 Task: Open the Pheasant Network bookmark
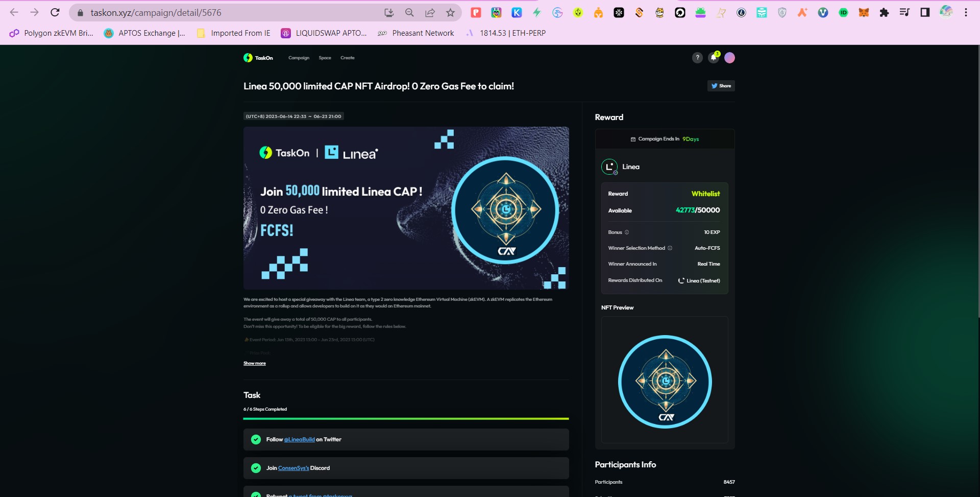coord(415,33)
